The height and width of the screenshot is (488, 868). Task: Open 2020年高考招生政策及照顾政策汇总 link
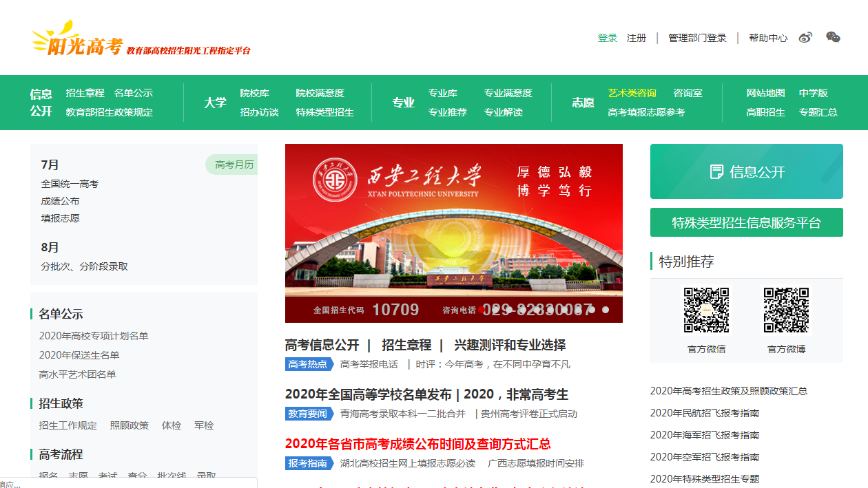pos(729,391)
